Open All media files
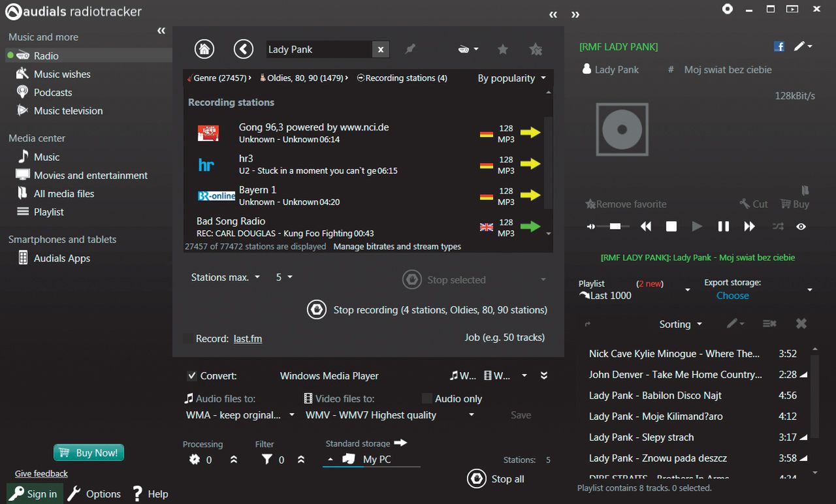836x504 pixels. (x=64, y=193)
